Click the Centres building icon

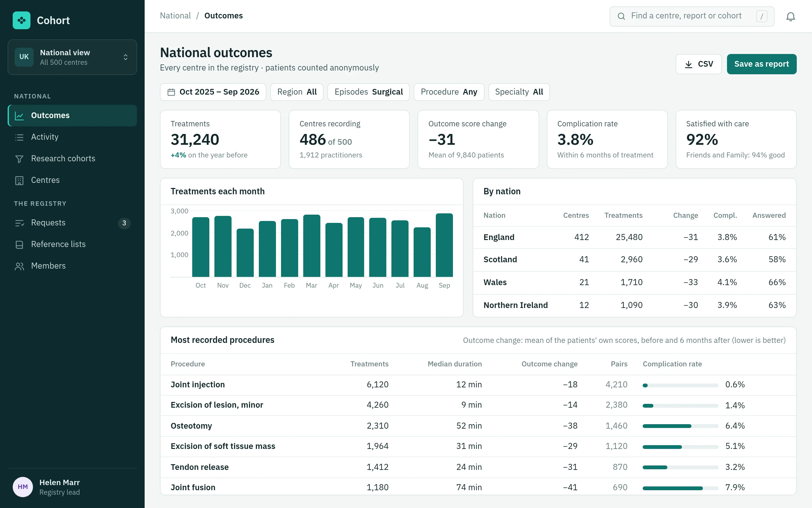tap(19, 180)
